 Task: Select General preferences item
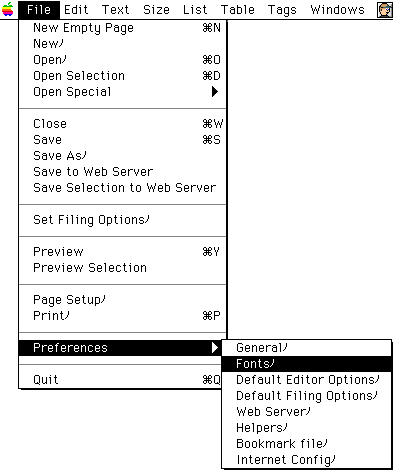pyautogui.click(x=306, y=348)
